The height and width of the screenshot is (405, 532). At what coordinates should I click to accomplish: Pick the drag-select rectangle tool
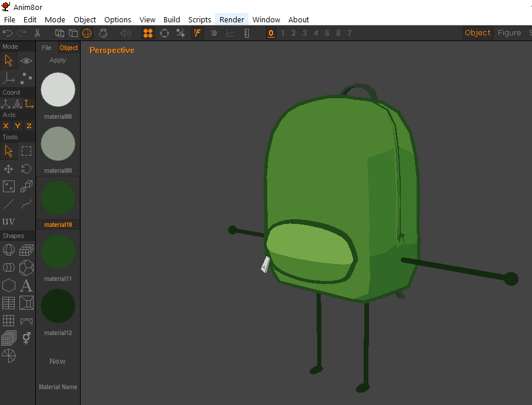[26, 151]
